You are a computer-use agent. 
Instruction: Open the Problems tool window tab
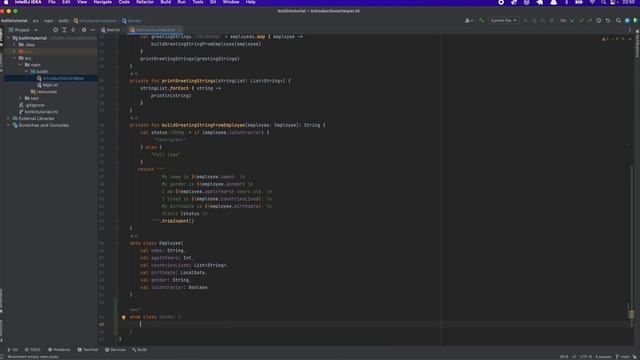59,350
